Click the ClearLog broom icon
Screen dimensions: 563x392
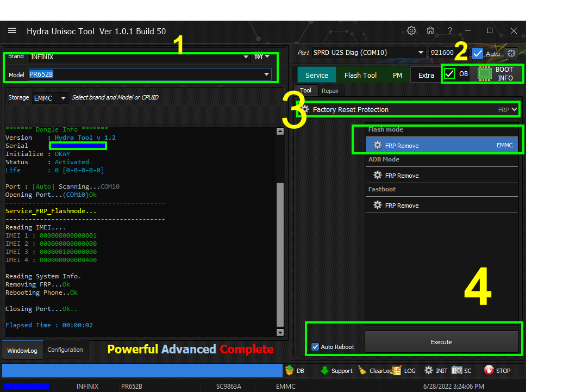tap(362, 370)
